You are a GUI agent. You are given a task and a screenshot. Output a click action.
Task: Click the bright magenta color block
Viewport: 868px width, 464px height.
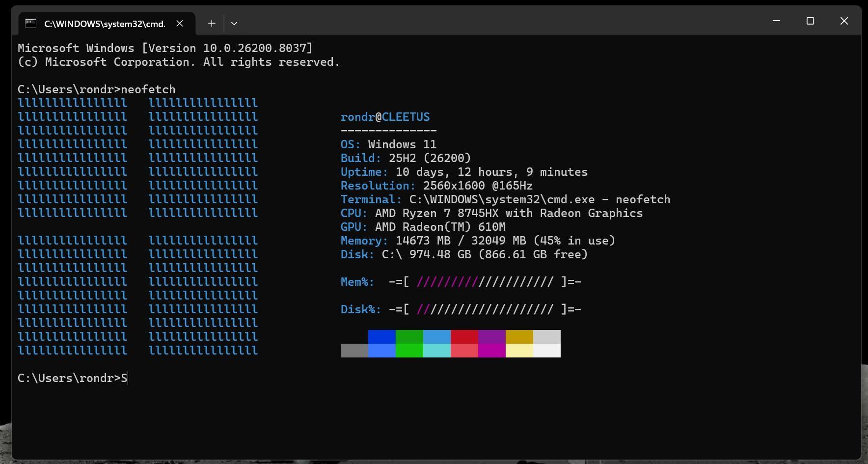[491, 351]
